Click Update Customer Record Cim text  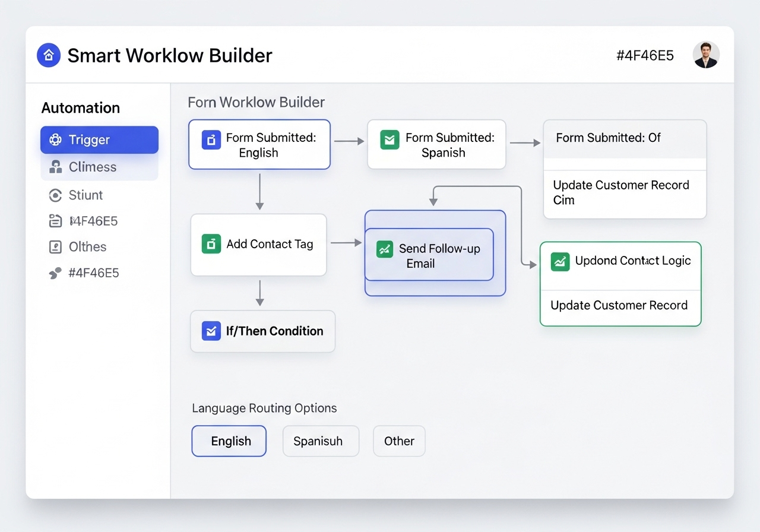[x=621, y=192]
